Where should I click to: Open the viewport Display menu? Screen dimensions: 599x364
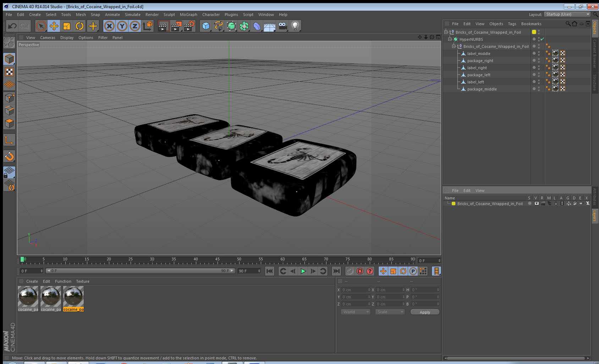(67, 38)
